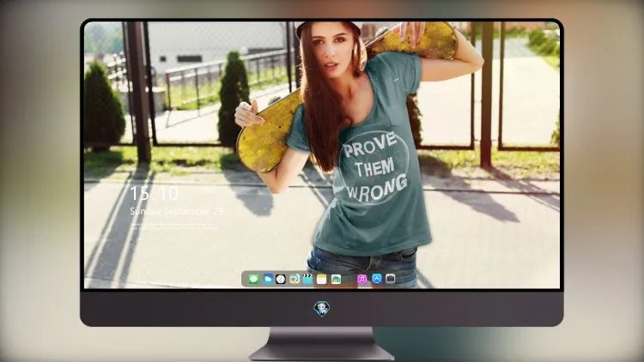The height and width of the screenshot is (362, 644).
Task: Click the PROVE THEM WRONG shirt text
Action: click(x=374, y=167)
